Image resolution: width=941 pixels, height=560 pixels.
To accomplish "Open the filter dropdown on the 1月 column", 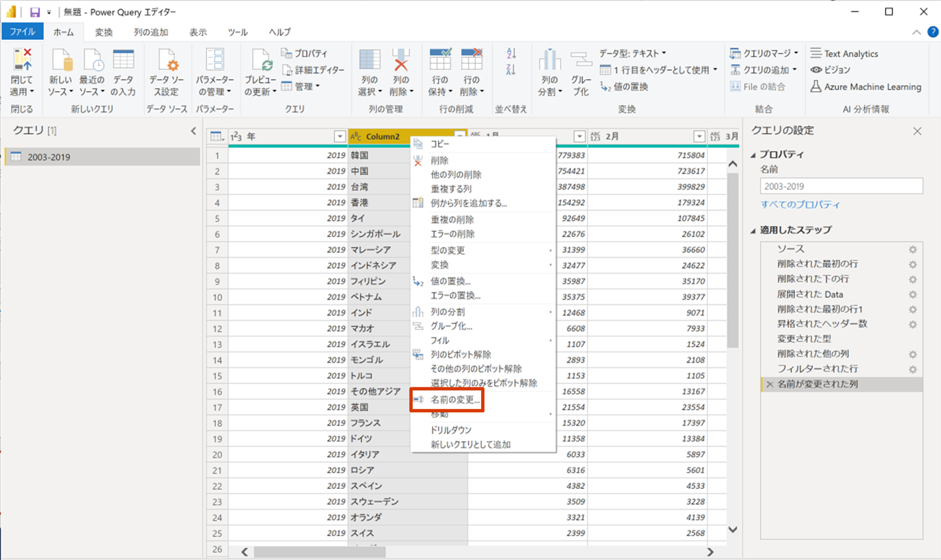I will pos(579,136).
